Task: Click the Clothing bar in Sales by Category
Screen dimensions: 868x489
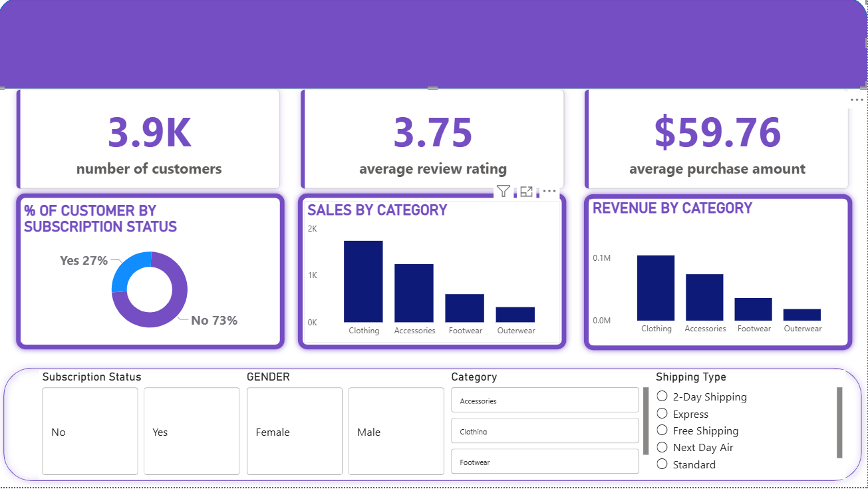Action: [363, 281]
